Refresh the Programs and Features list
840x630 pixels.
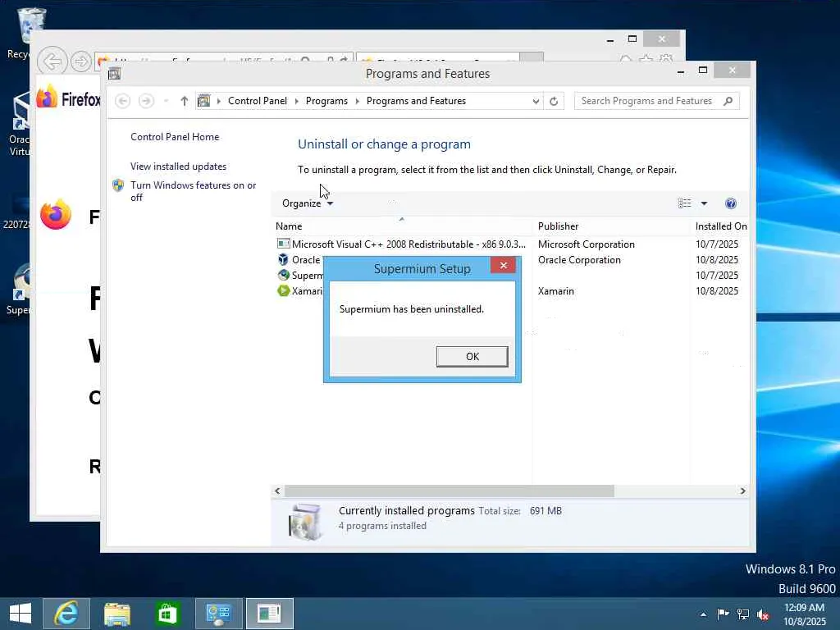[554, 101]
